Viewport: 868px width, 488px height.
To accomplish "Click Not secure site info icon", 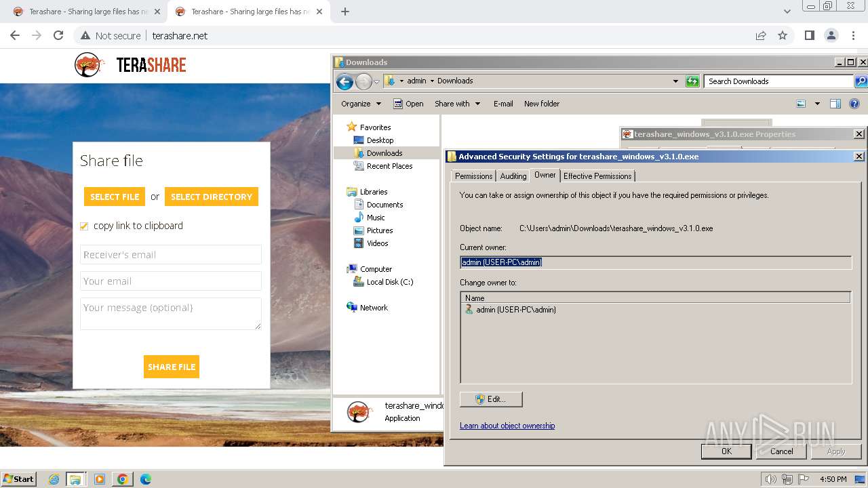I will pos(85,35).
